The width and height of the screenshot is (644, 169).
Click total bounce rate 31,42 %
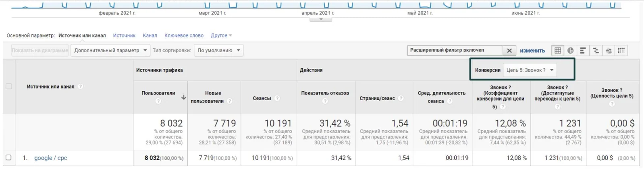(x=335, y=123)
